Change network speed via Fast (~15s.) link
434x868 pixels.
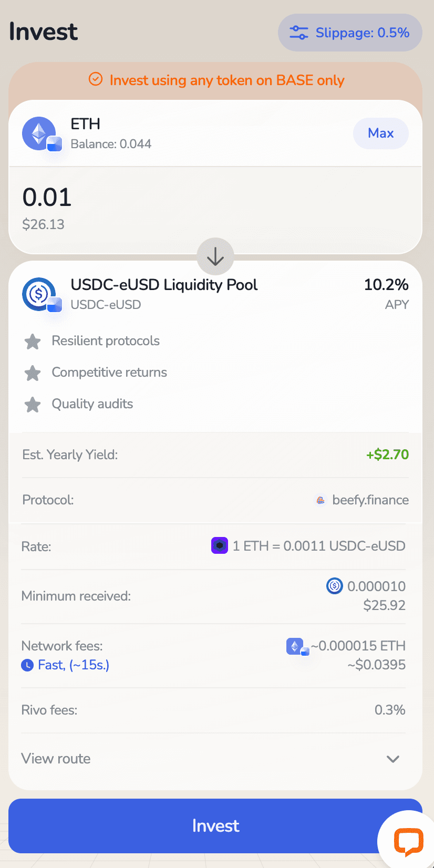pos(74,665)
